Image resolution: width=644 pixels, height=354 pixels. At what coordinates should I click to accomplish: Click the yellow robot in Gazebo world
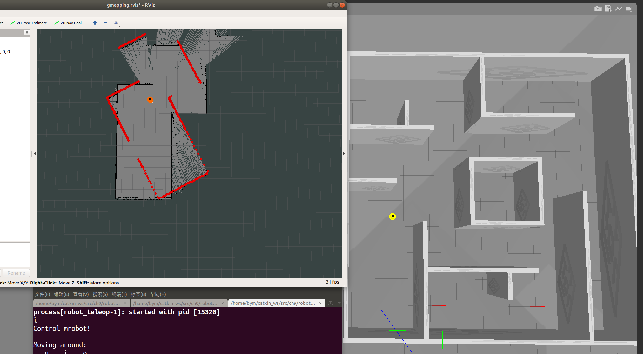coord(392,217)
